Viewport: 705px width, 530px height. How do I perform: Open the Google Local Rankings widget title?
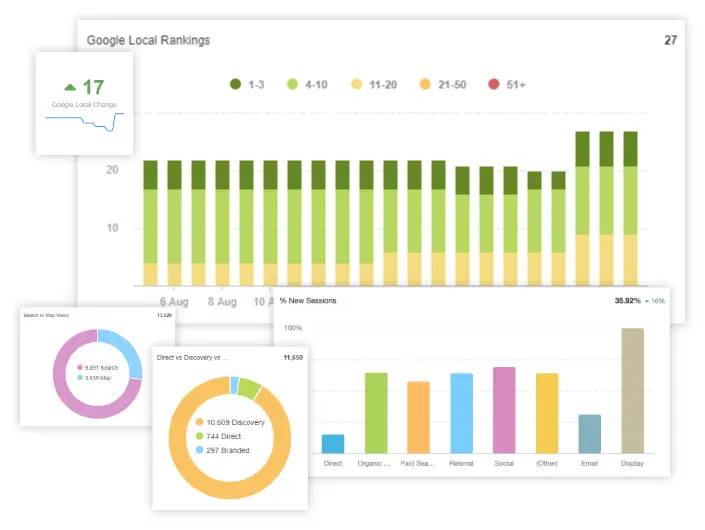coord(148,41)
